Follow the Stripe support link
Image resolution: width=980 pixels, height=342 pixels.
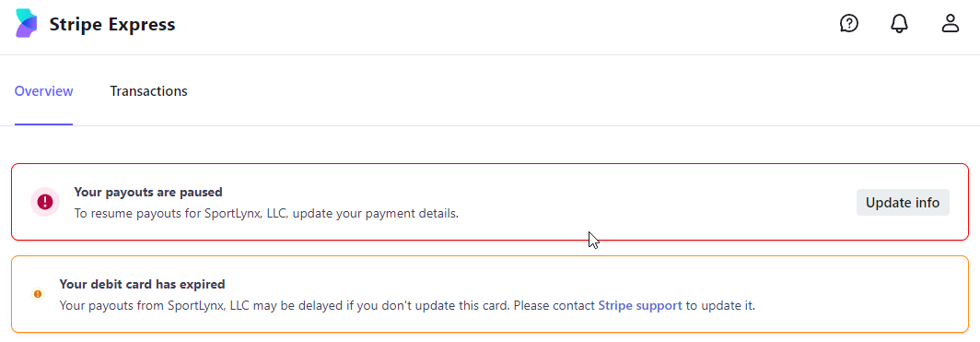coord(640,306)
